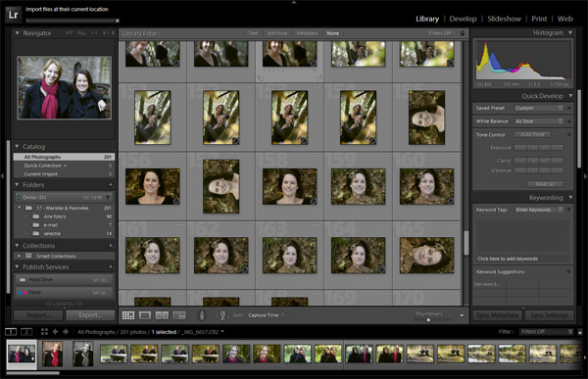Click the Library Filter lock icon
Screen dimensions: 588x379
point(463,33)
